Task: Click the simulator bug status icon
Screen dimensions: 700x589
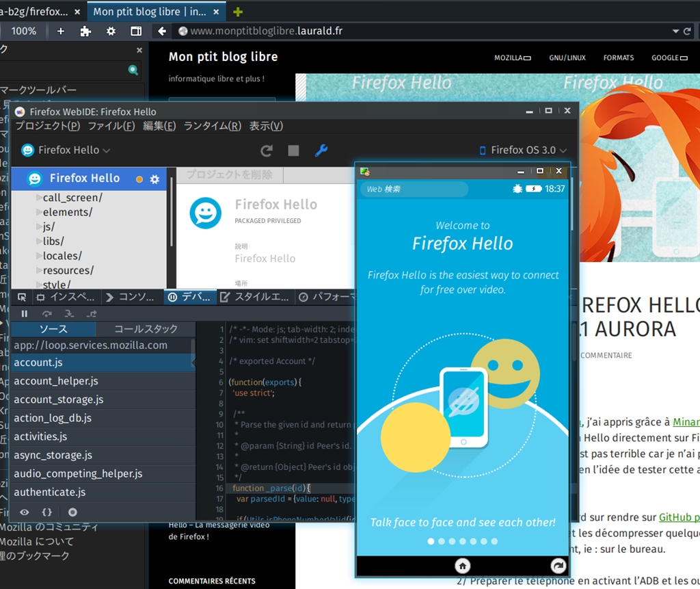Action: pyautogui.click(x=517, y=189)
